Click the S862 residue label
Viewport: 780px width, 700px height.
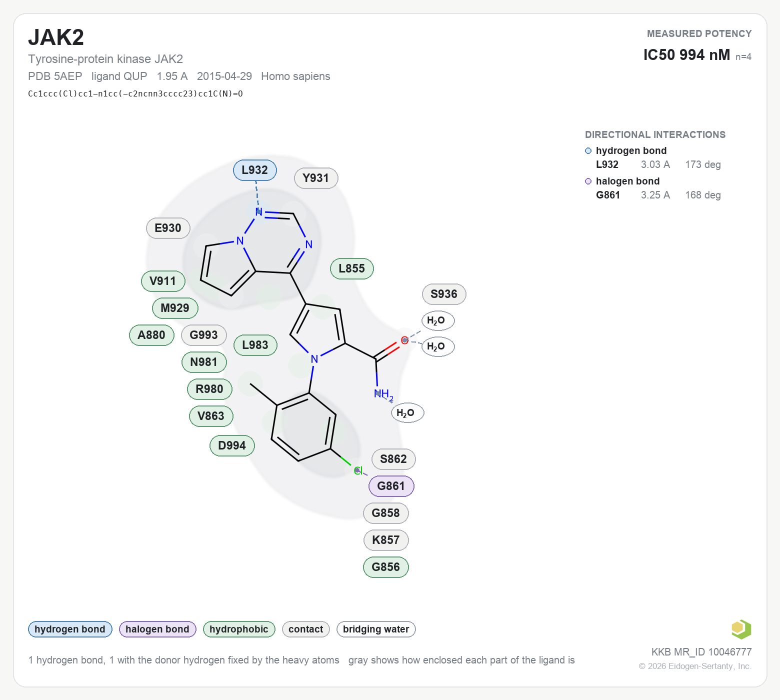point(393,459)
